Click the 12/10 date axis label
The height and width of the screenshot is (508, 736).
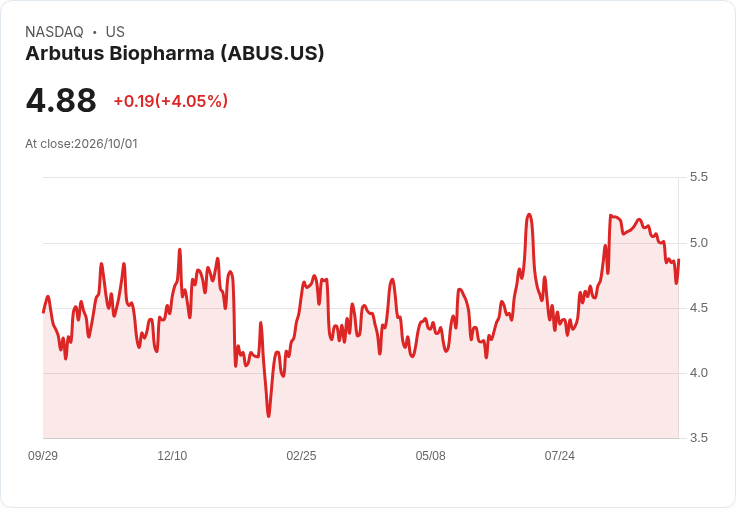172,455
